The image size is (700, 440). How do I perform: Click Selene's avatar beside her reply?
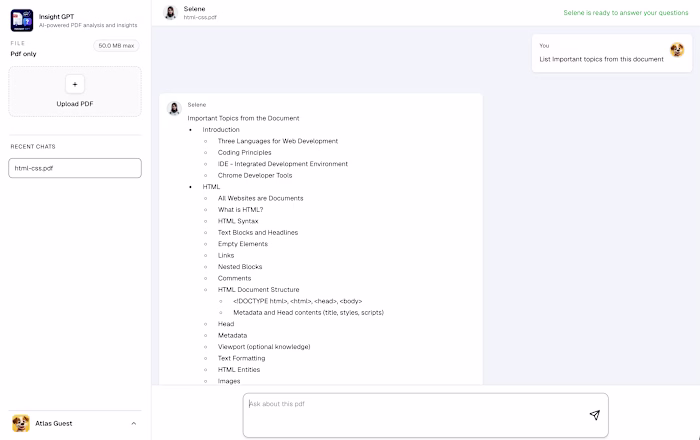(x=174, y=108)
